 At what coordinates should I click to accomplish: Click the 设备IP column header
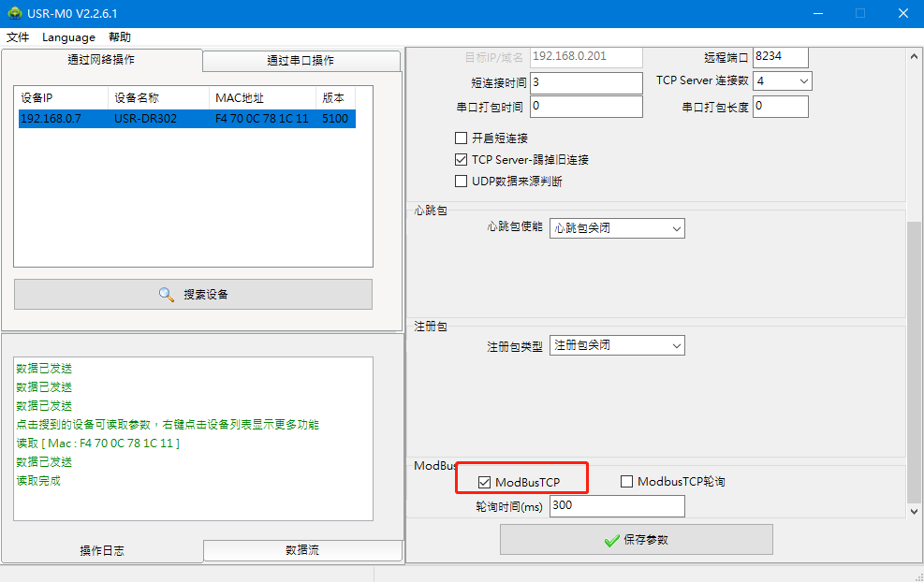[x=61, y=98]
